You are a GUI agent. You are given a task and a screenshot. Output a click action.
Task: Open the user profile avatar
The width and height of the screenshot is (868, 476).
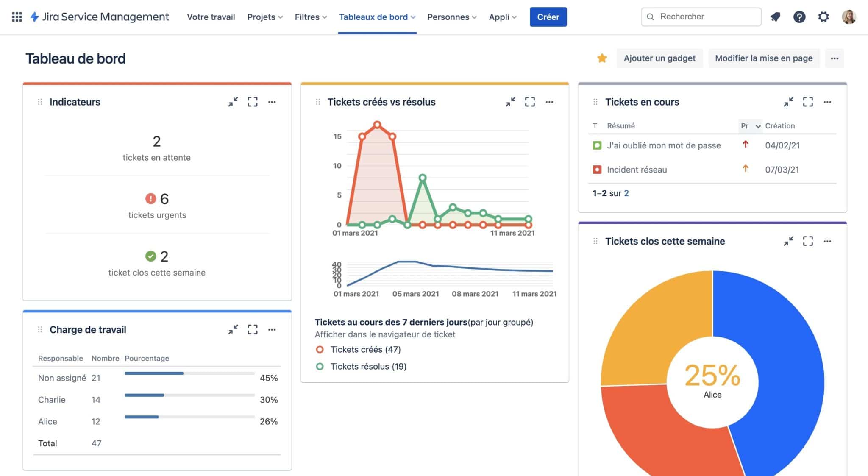click(x=849, y=17)
